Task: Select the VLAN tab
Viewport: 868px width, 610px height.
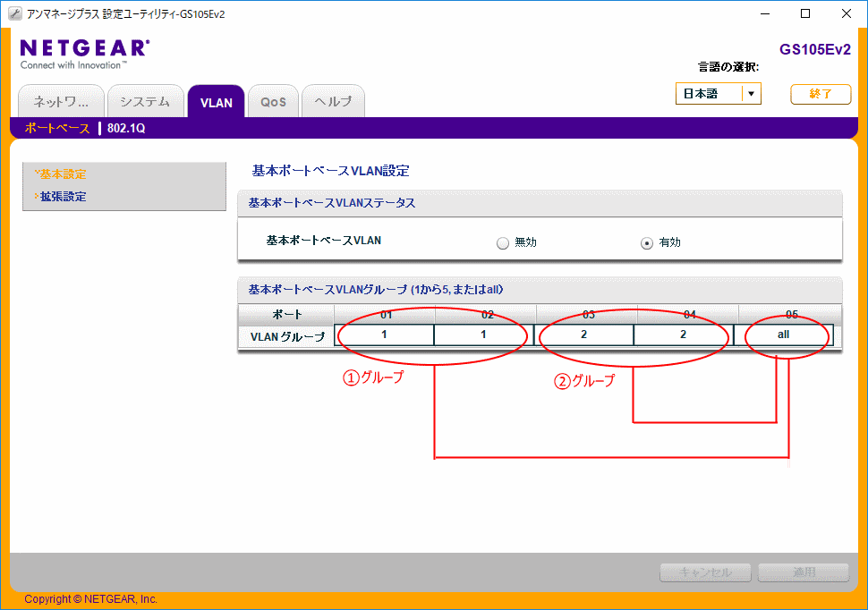Action: tap(216, 102)
